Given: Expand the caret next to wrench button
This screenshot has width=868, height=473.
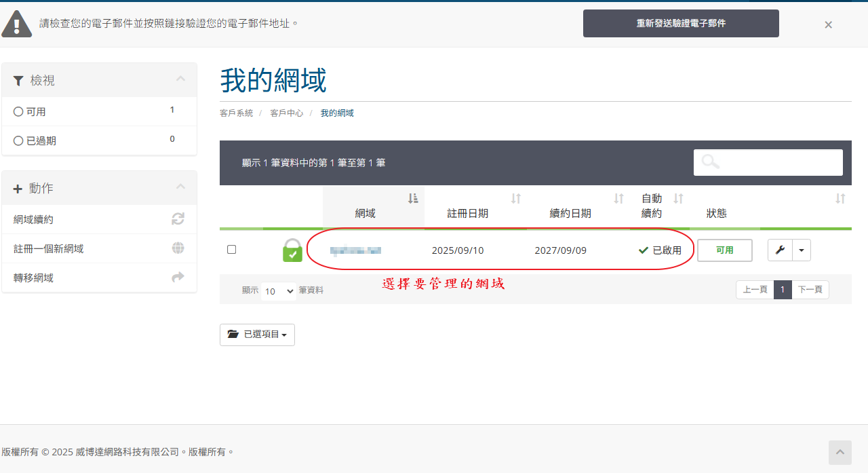Looking at the screenshot, I should point(801,250).
